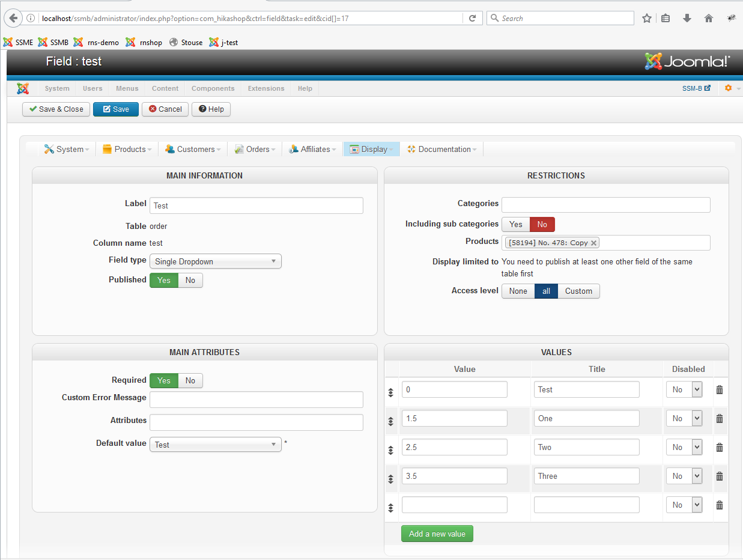Click the drag handle for the Test value row
The width and height of the screenshot is (743, 560).
pos(391,392)
